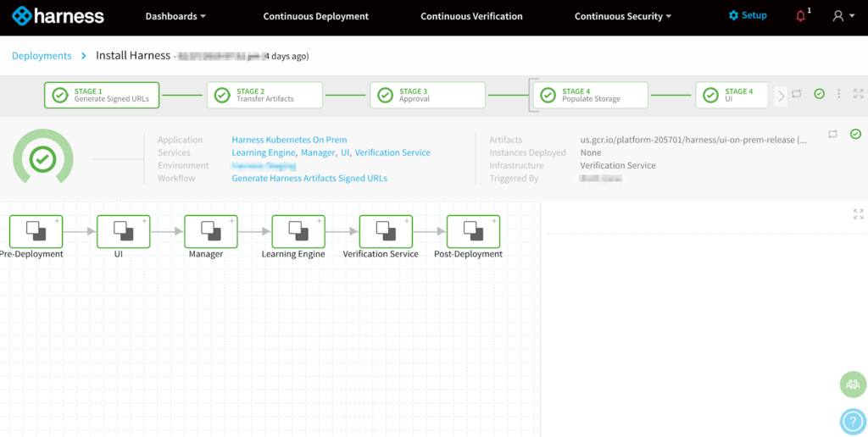This screenshot has width=868, height=437.
Task: Open Harness Kubernetes On Prem application
Action: pyautogui.click(x=289, y=140)
